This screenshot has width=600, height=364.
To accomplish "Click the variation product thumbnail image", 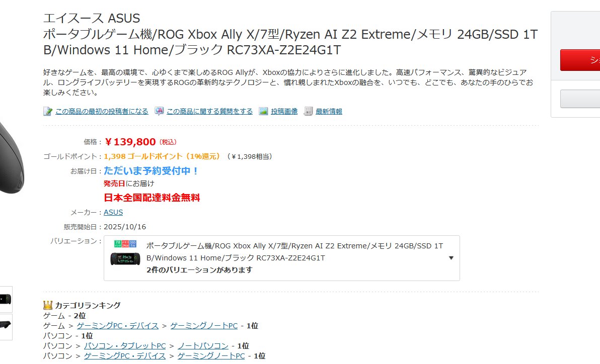I will 125,253.
